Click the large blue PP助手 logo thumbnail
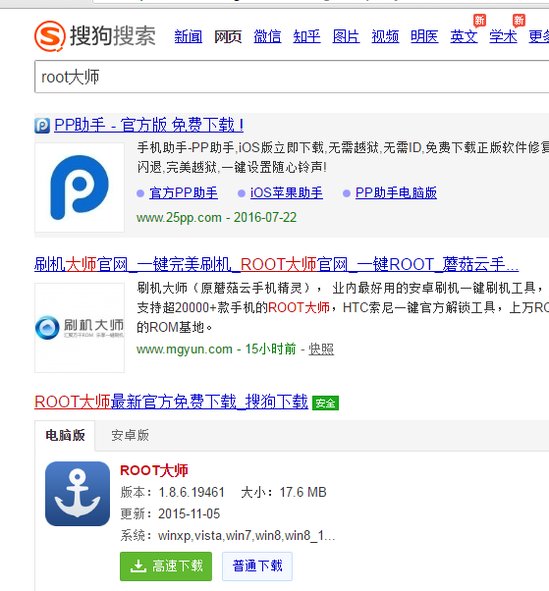The image size is (549, 591). tap(80, 187)
